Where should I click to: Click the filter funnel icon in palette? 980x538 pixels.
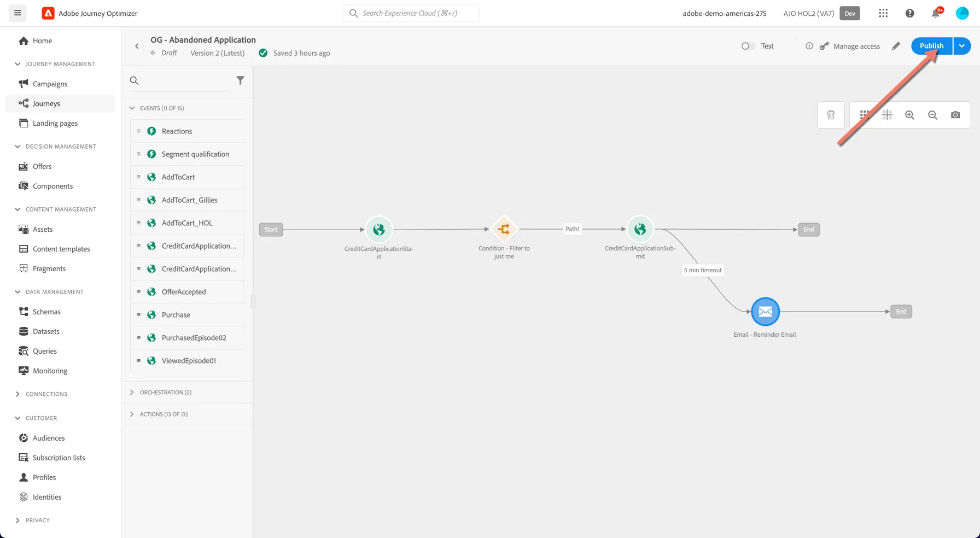240,80
